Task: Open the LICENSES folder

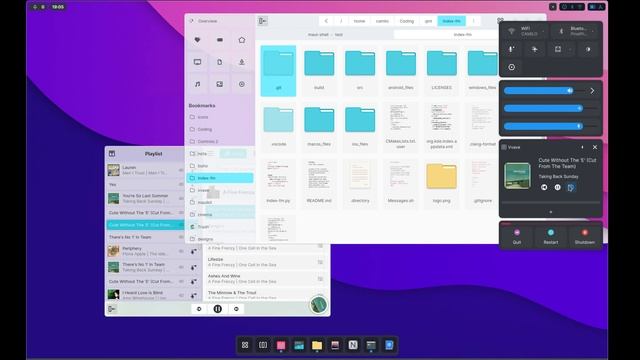Action: point(442,70)
